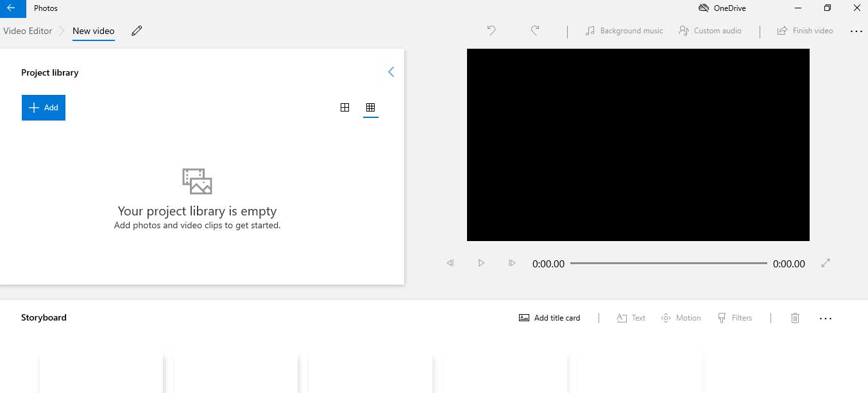This screenshot has width=868, height=393.
Task: Navigate back using the Photos back arrow
Action: click(12, 8)
